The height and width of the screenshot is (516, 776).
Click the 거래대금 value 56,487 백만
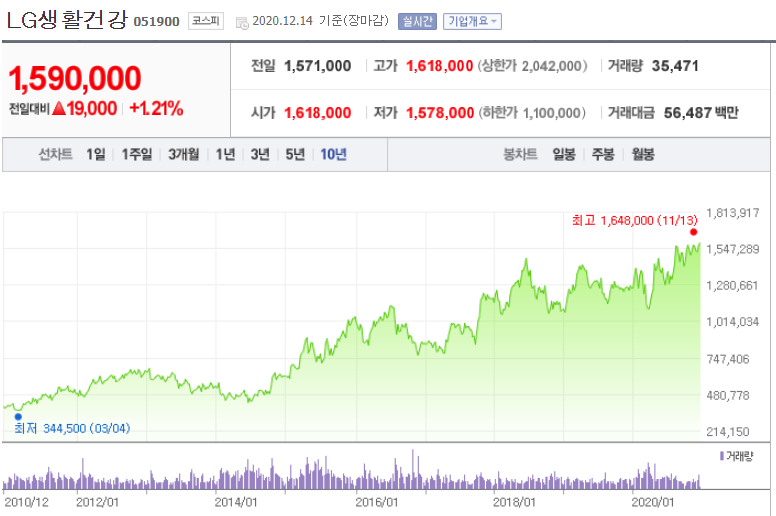pos(701,113)
